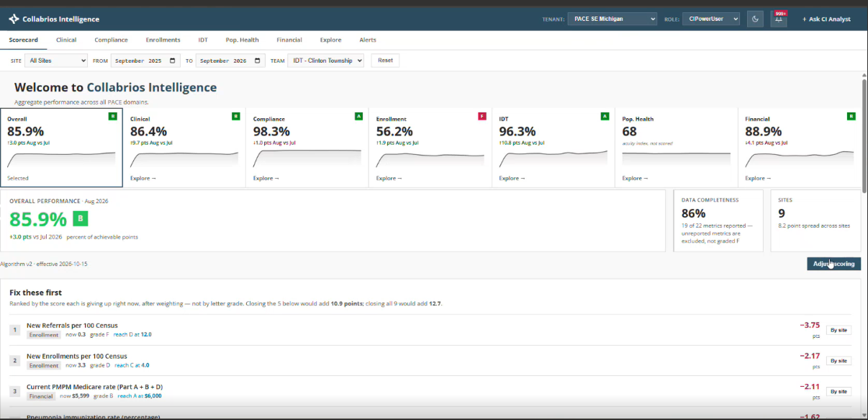Viewport: 868px width, 420px height.
Task: Click grade B badge on Financial card
Action: 851,116
